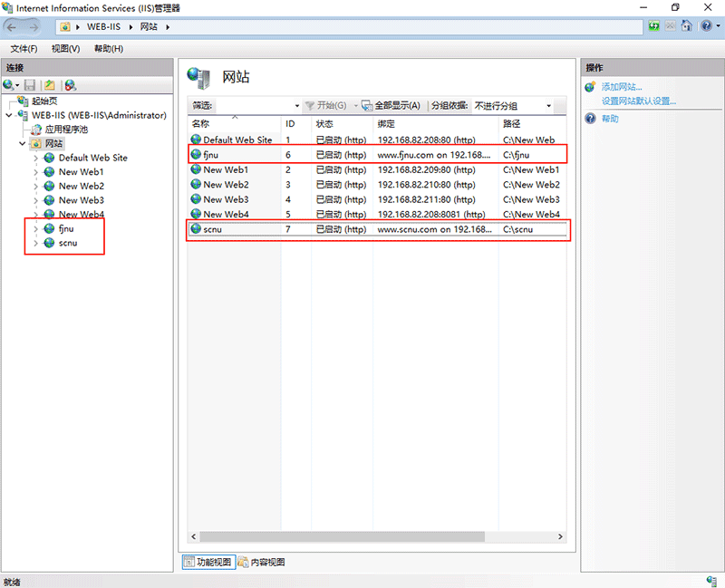
Task: Collapse the 网站 tree node
Action: coord(23,144)
